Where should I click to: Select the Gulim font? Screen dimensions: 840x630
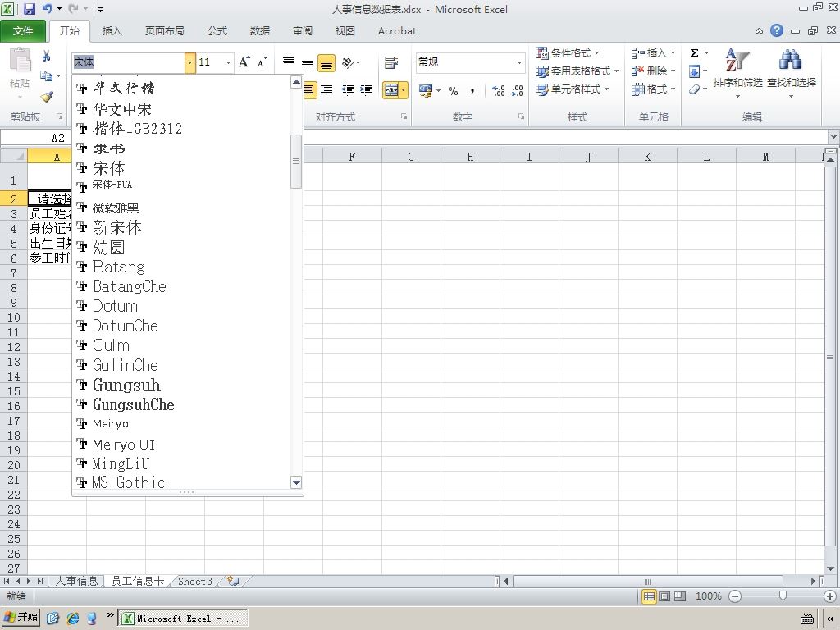pos(181,345)
